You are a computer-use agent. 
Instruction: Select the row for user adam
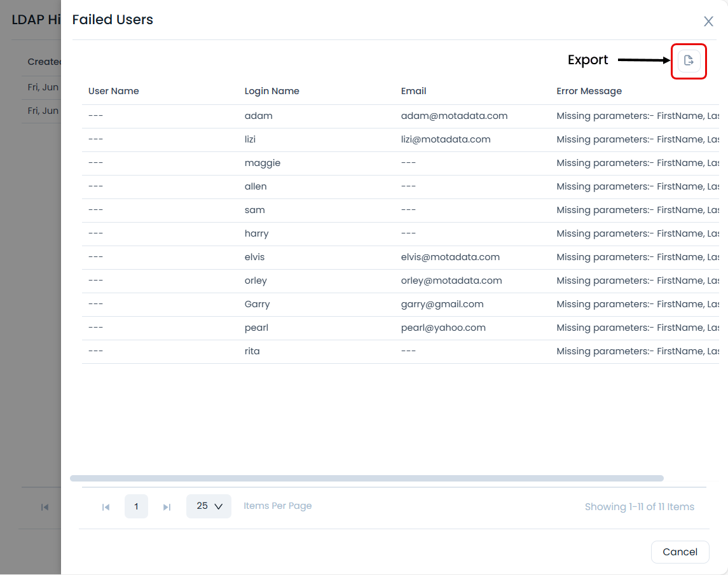coord(318,116)
